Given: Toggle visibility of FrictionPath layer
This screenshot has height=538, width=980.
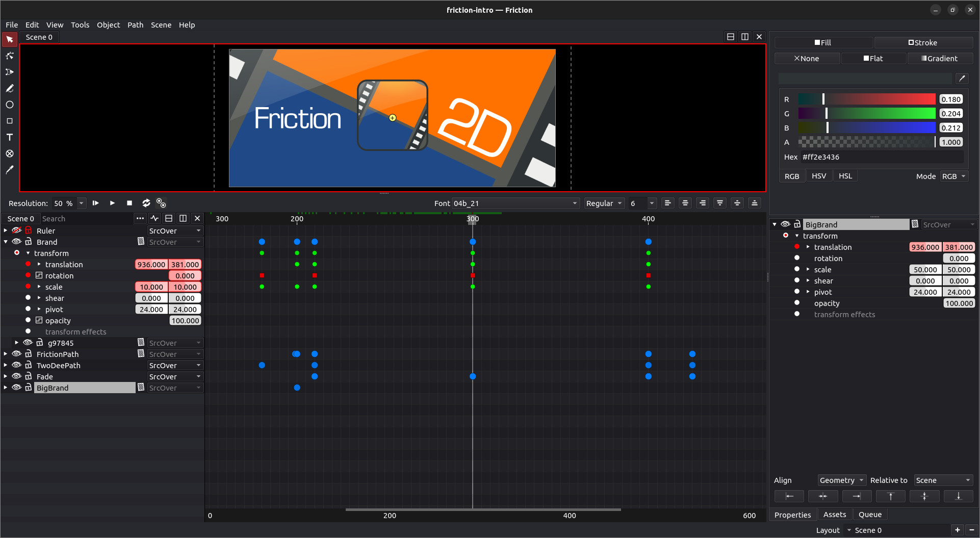Looking at the screenshot, I should tap(17, 354).
